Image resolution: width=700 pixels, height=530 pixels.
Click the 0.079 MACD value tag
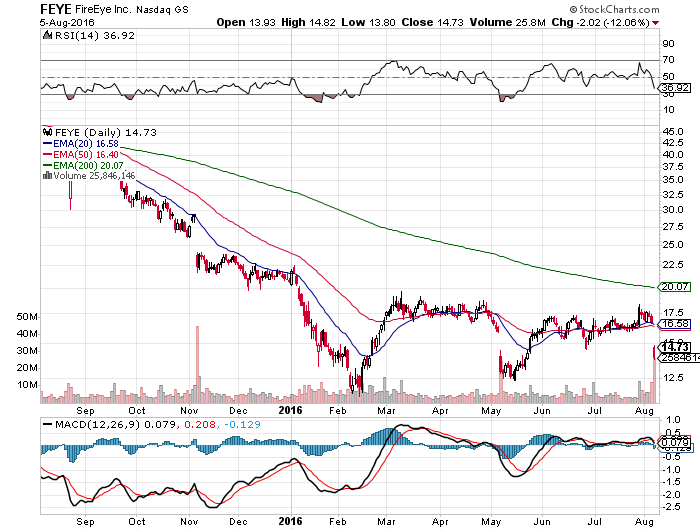click(x=675, y=442)
